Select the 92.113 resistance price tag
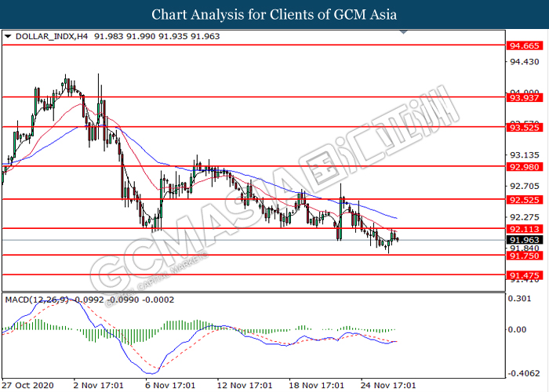The height and width of the screenshot is (392, 549). [522, 229]
